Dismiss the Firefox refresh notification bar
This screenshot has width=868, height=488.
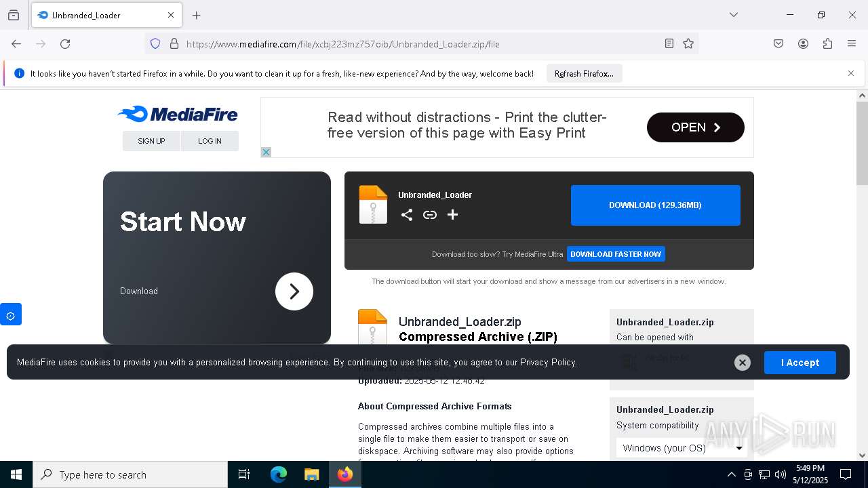point(851,73)
